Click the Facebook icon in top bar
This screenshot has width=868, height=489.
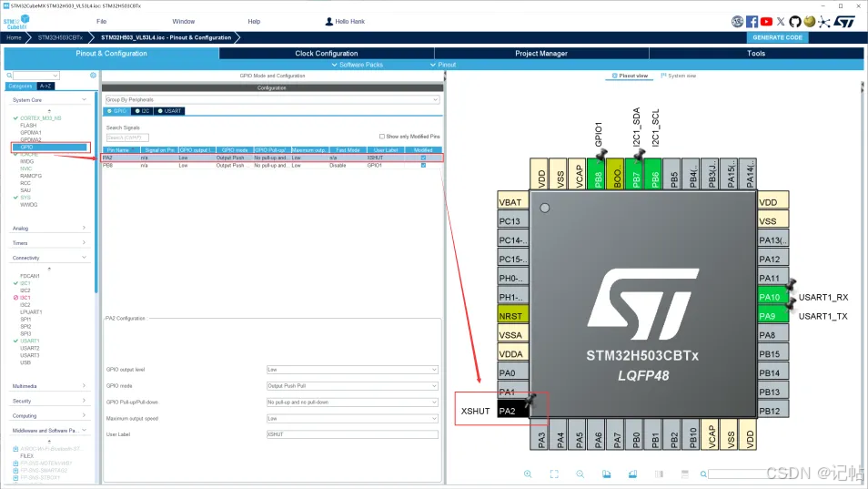752,21
